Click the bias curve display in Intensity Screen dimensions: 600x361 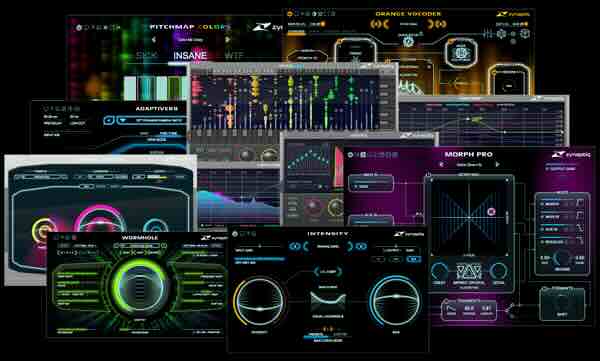pos(328,302)
